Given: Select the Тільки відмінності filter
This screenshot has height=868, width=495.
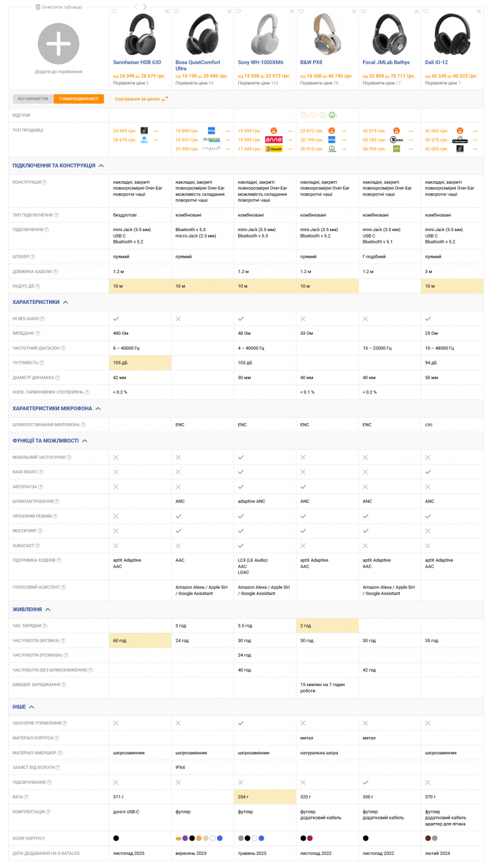Looking at the screenshot, I should pyautogui.click(x=78, y=99).
